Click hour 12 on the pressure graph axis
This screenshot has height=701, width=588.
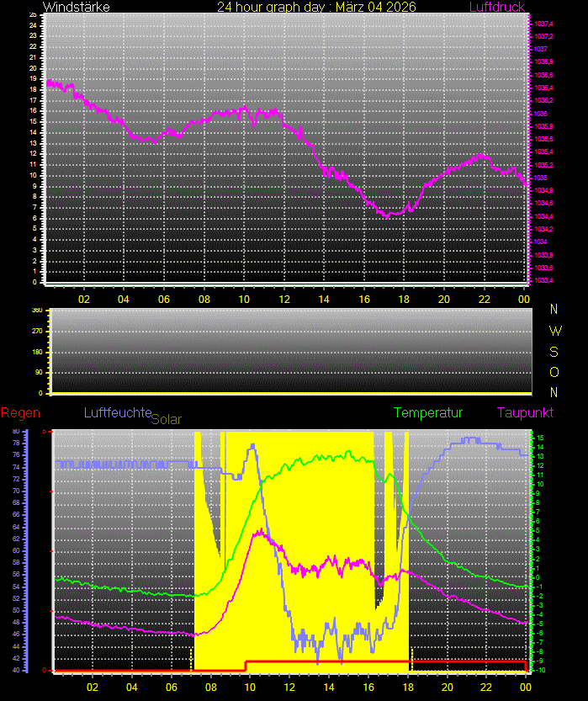pyautogui.click(x=283, y=299)
